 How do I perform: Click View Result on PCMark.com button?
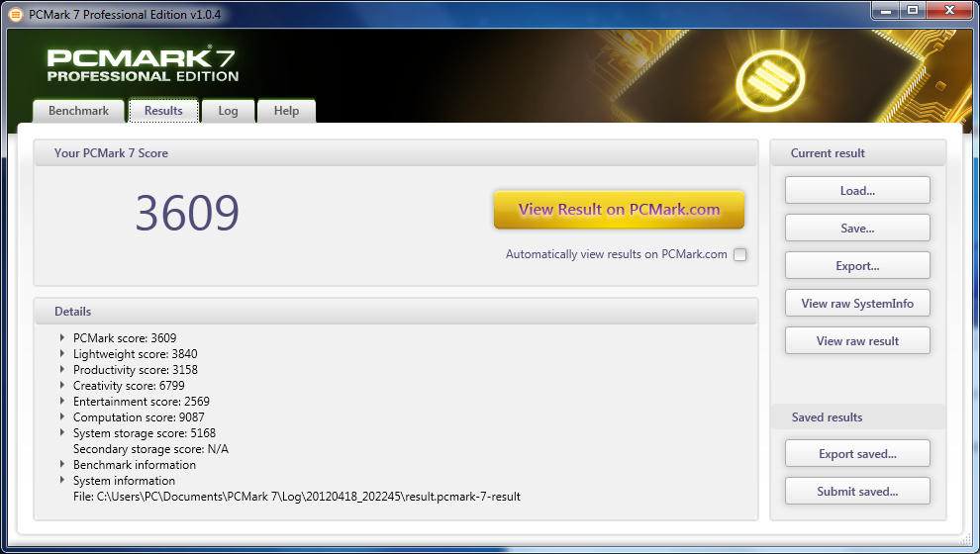pyautogui.click(x=619, y=209)
